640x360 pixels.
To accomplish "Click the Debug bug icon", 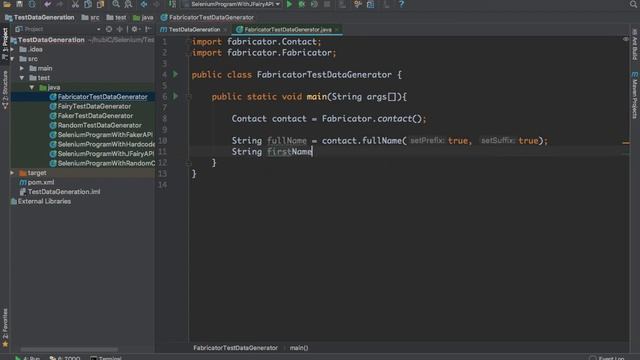I will click(302, 4).
